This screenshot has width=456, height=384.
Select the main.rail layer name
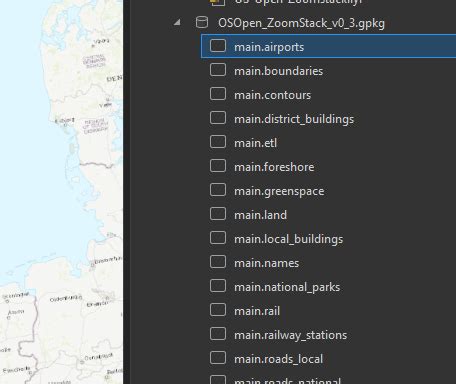[x=257, y=311]
